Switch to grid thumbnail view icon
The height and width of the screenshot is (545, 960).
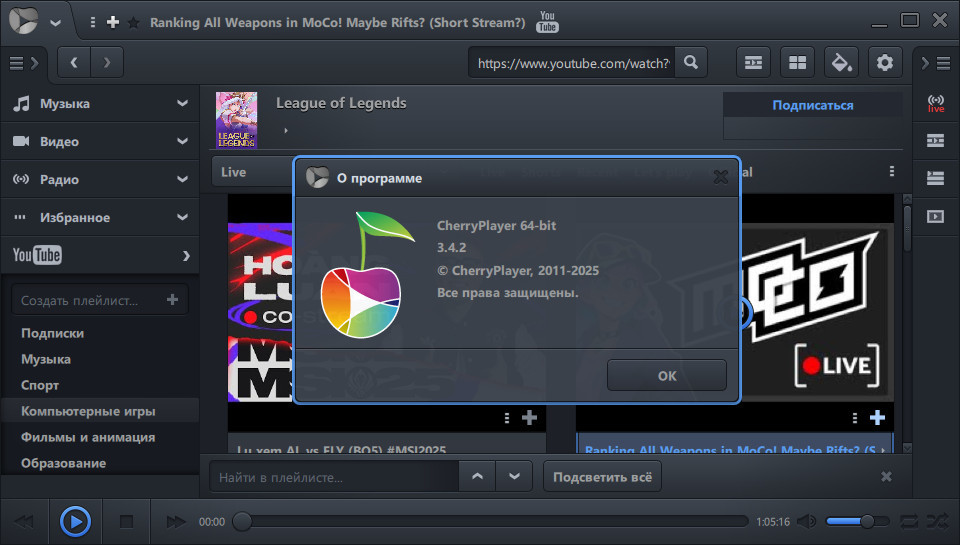coord(797,62)
